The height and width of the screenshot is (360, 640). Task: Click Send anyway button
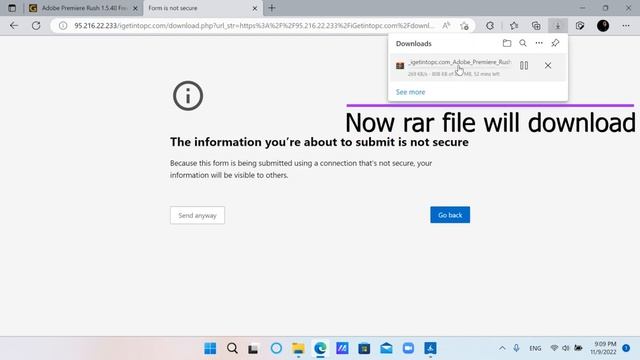tap(198, 216)
